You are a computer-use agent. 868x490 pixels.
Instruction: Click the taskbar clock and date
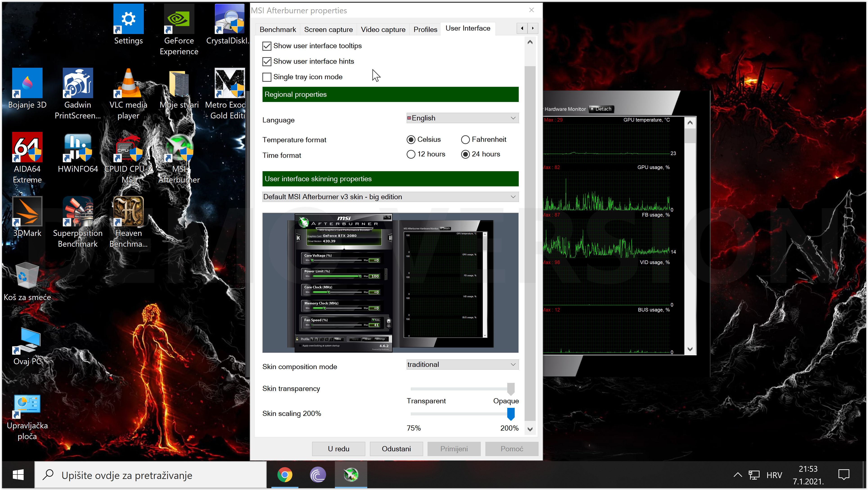[x=808, y=475]
